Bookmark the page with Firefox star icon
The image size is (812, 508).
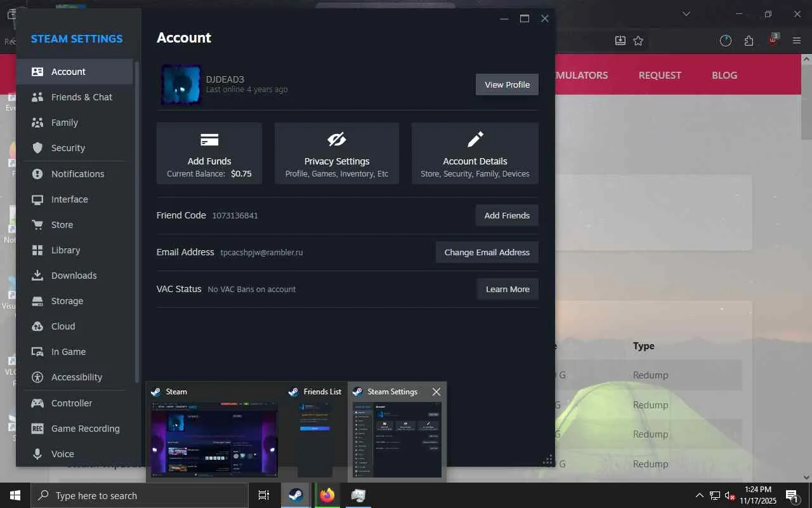click(x=638, y=41)
